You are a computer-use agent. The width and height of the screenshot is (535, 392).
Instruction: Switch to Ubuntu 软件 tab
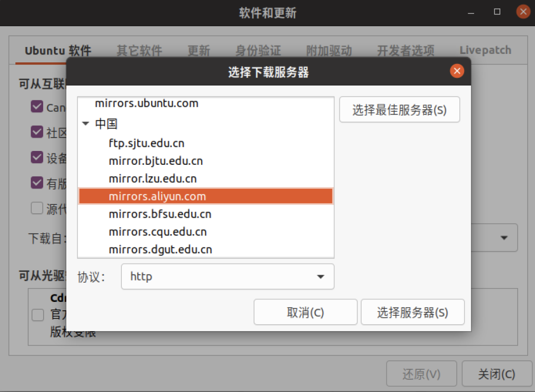pos(58,51)
